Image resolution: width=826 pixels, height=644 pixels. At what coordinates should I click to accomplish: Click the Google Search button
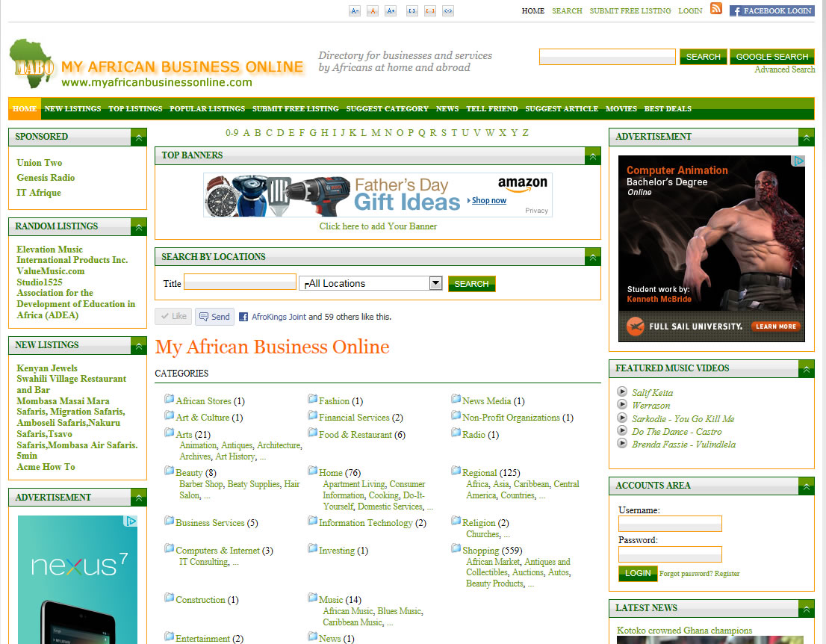tap(771, 56)
